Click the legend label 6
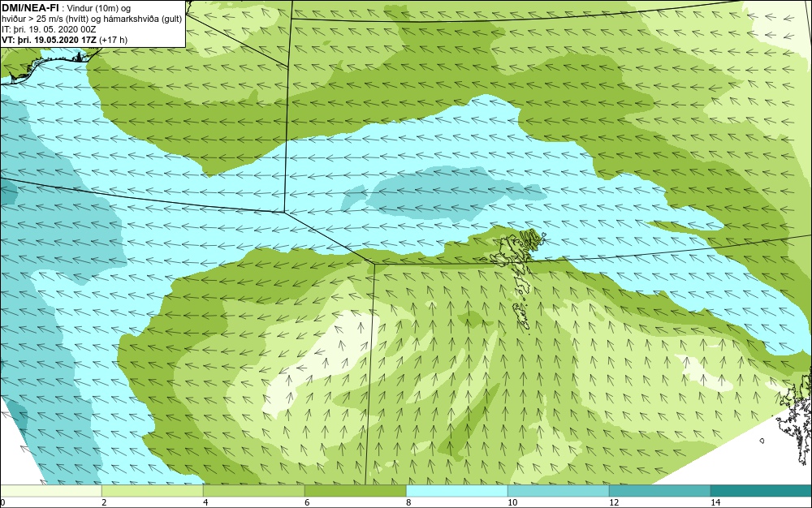Viewport: 812px width, 508px height. pyautogui.click(x=307, y=503)
